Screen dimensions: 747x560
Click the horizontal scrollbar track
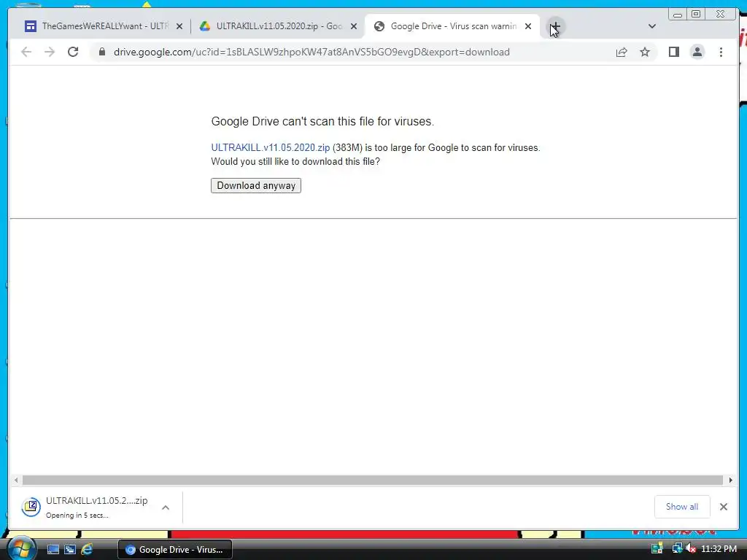[x=373, y=480]
